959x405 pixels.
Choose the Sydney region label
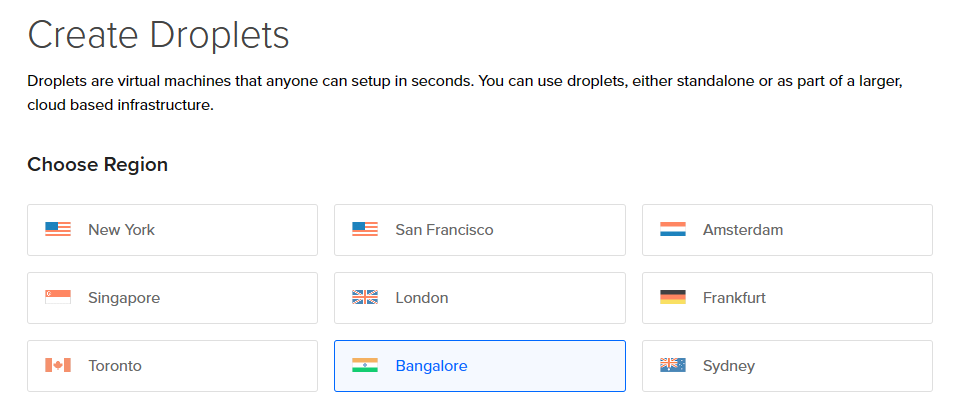click(729, 366)
